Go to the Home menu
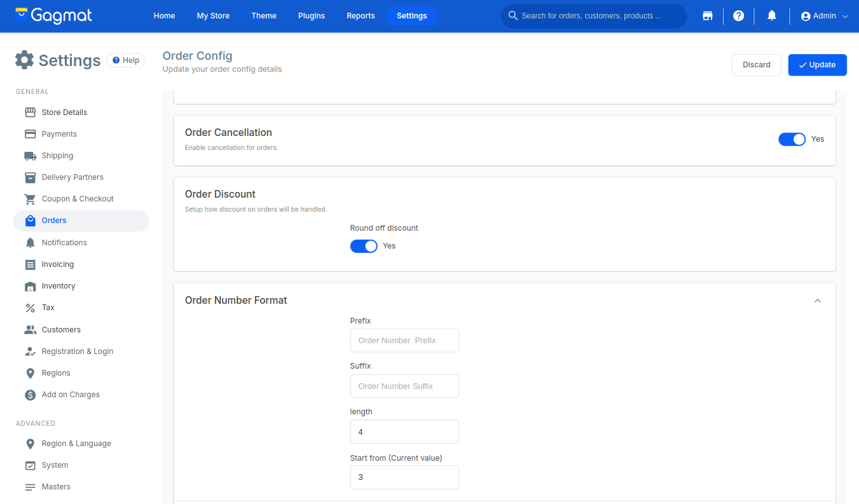The height and width of the screenshot is (504, 859). (x=164, y=16)
